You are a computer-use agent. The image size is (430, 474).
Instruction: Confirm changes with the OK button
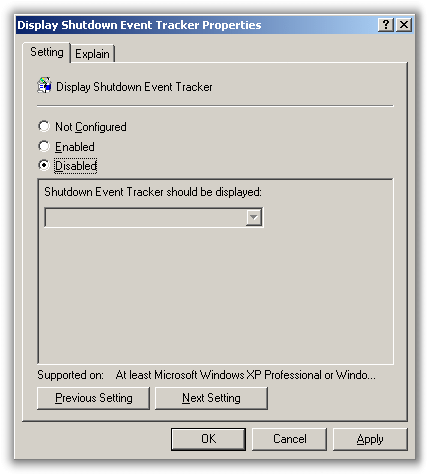[208, 439]
